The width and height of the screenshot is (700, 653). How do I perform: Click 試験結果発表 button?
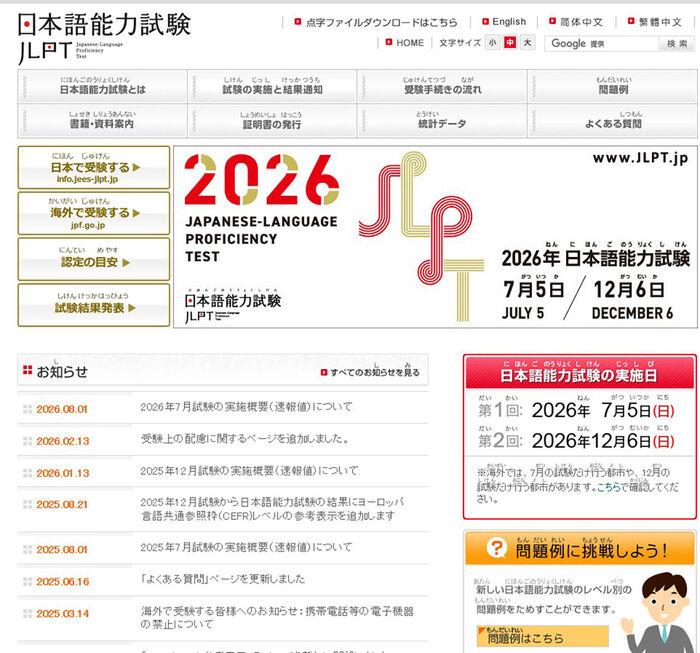tap(94, 305)
